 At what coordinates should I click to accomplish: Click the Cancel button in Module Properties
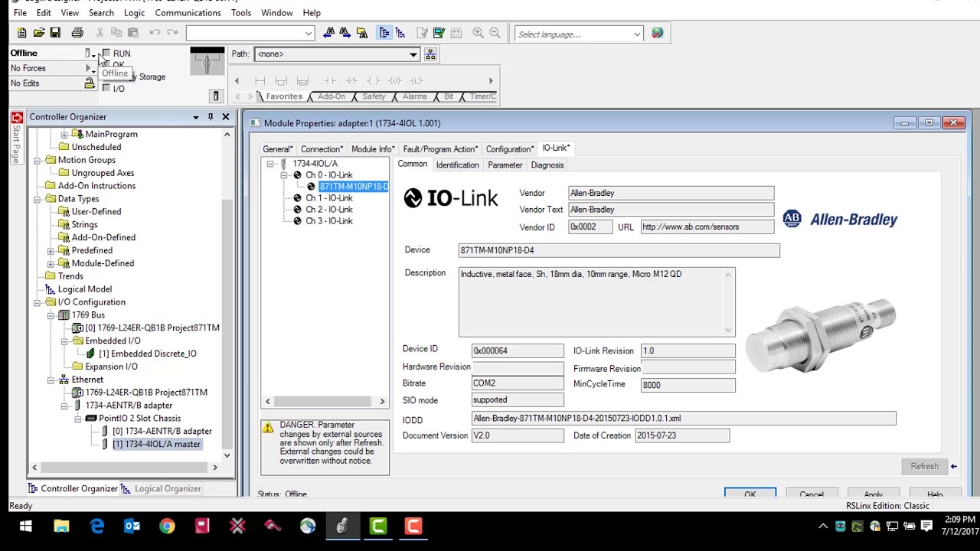pyautogui.click(x=812, y=494)
